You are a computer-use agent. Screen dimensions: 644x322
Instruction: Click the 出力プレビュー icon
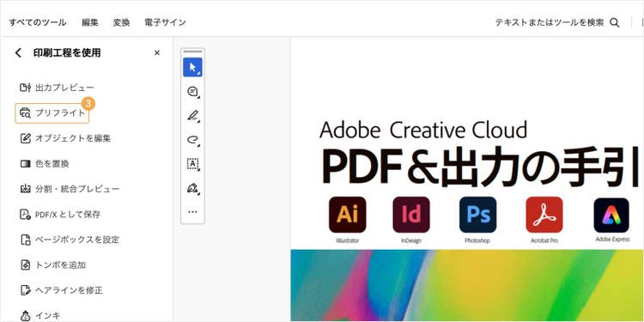(x=26, y=88)
